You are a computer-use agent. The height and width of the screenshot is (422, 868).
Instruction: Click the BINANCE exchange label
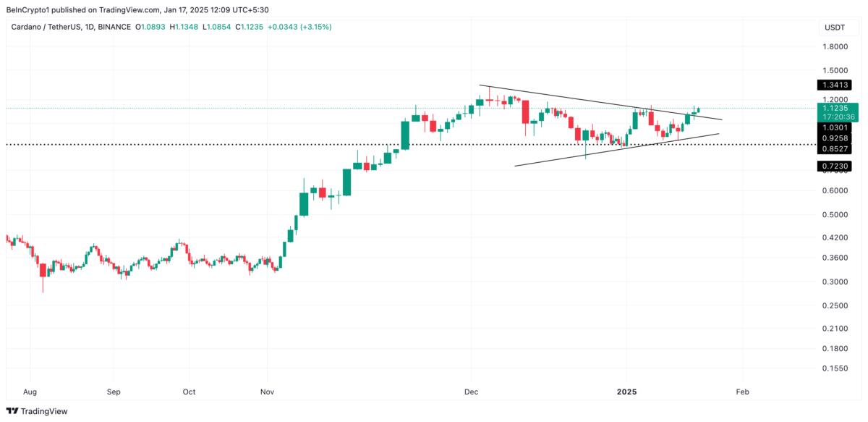(116, 27)
